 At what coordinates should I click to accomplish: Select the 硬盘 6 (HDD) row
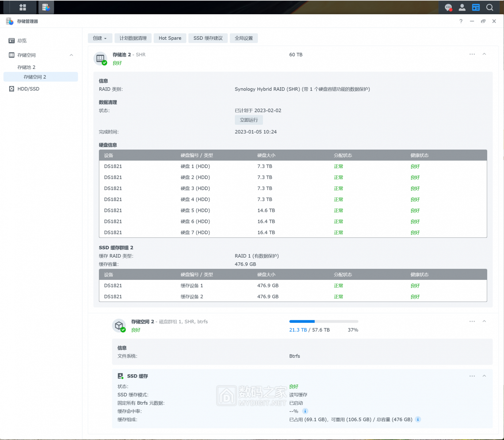[x=293, y=221]
